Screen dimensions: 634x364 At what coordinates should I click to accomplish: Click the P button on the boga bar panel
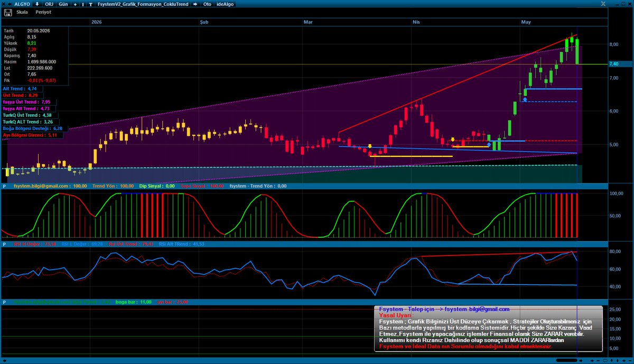pos(4,302)
